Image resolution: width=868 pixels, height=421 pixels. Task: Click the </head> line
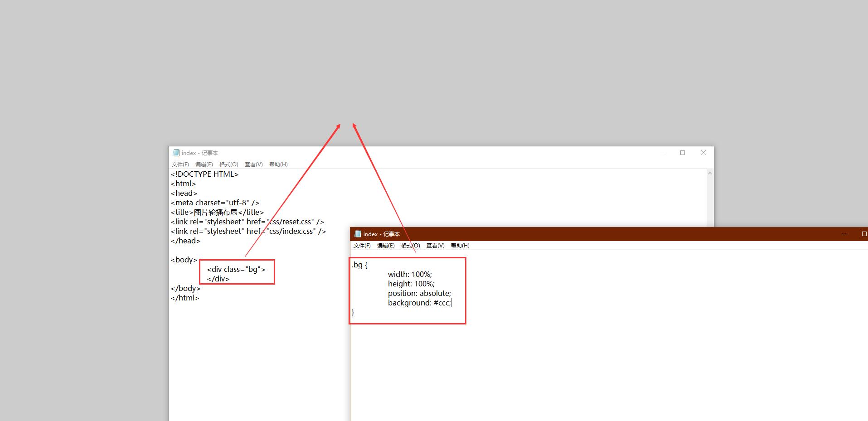tap(185, 241)
